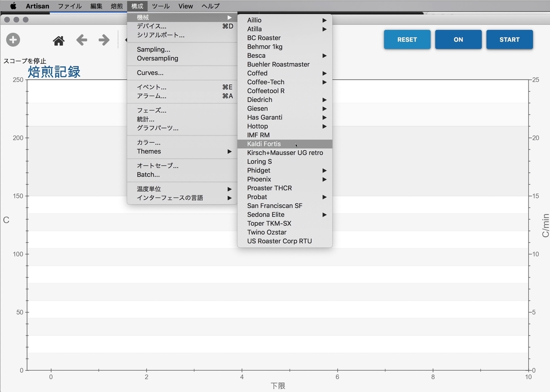Expand the Giesen machine submenu
The width and height of the screenshot is (550, 392).
coord(285,109)
